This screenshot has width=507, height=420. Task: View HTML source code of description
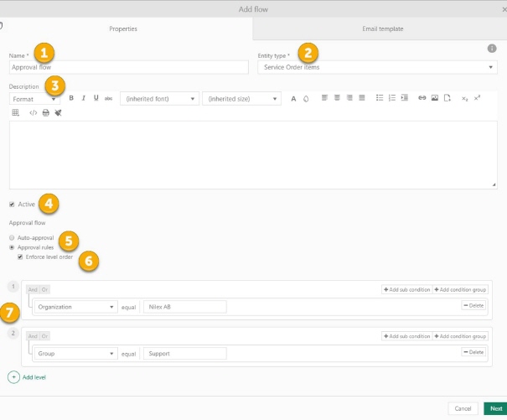tap(33, 112)
